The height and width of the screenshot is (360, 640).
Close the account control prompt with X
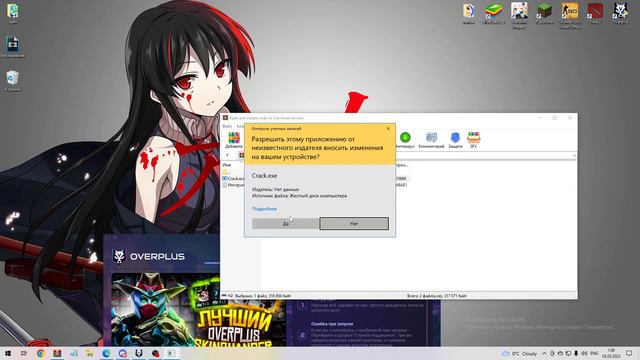(x=388, y=129)
